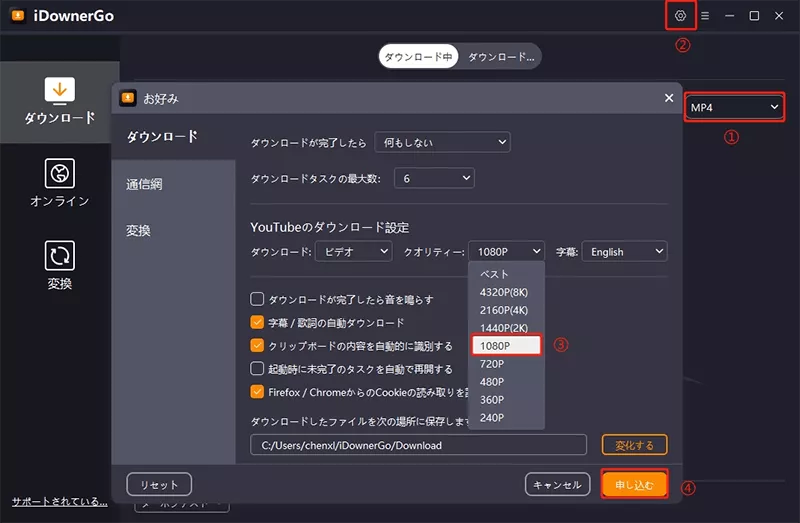Screen dimensions: 800x523
Task: Open settings via the gear icon
Action: click(680, 16)
